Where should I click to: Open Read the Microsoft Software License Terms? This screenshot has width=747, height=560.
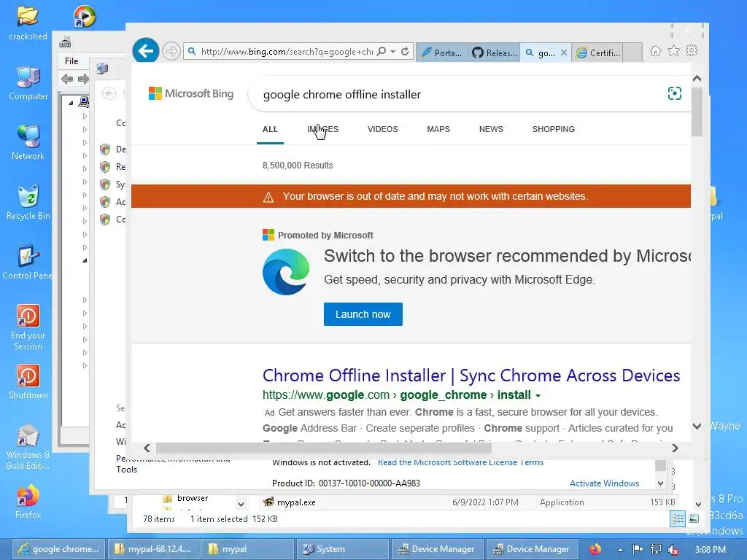[x=460, y=462]
